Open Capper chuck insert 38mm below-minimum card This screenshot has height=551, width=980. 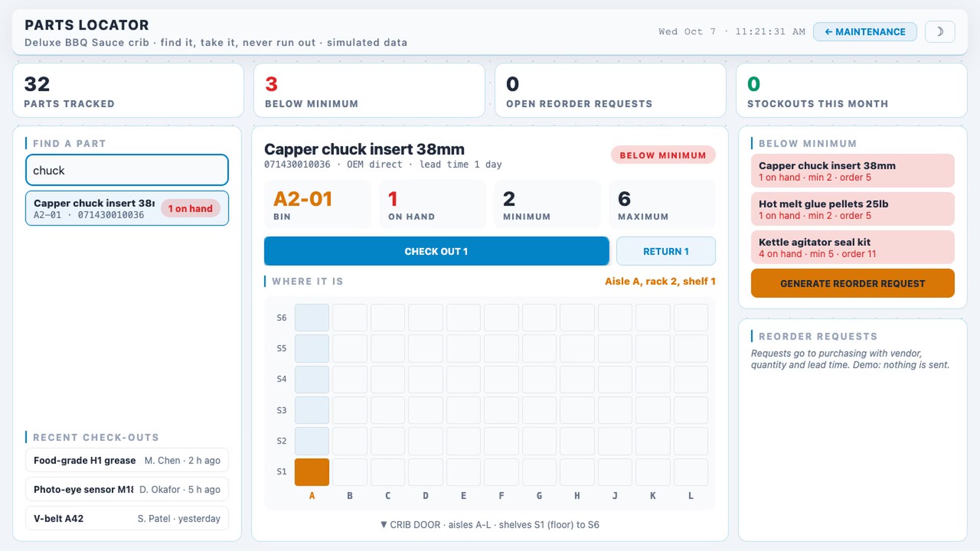coord(852,171)
